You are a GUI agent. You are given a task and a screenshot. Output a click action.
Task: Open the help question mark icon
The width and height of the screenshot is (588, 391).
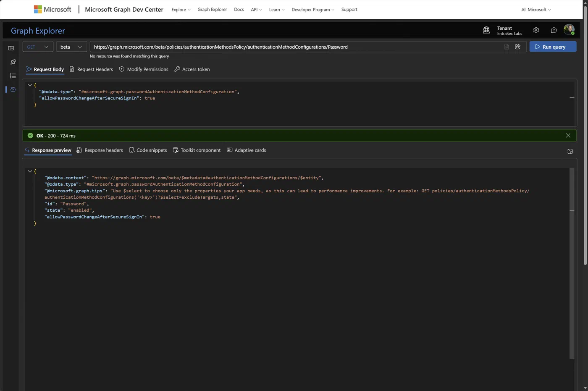(x=554, y=30)
